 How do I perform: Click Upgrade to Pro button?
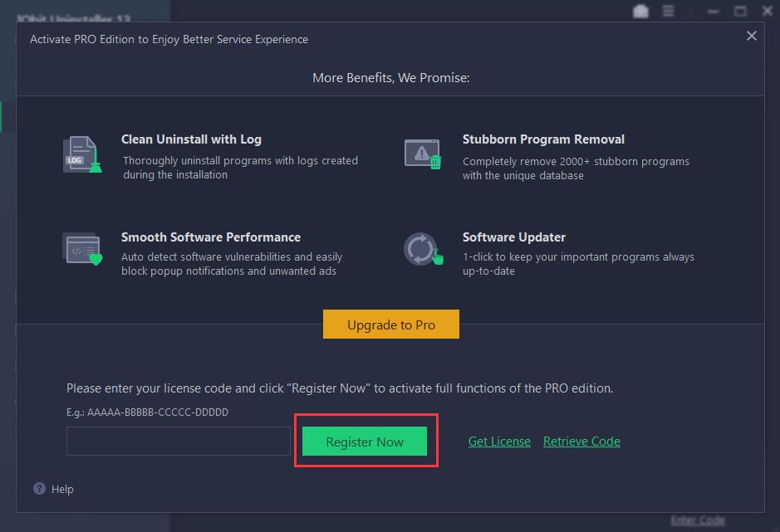tap(391, 325)
